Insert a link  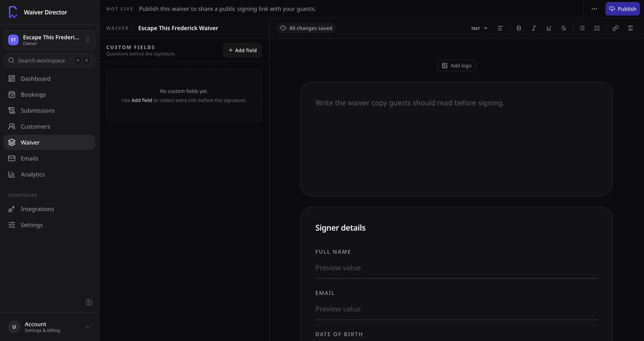tap(615, 28)
